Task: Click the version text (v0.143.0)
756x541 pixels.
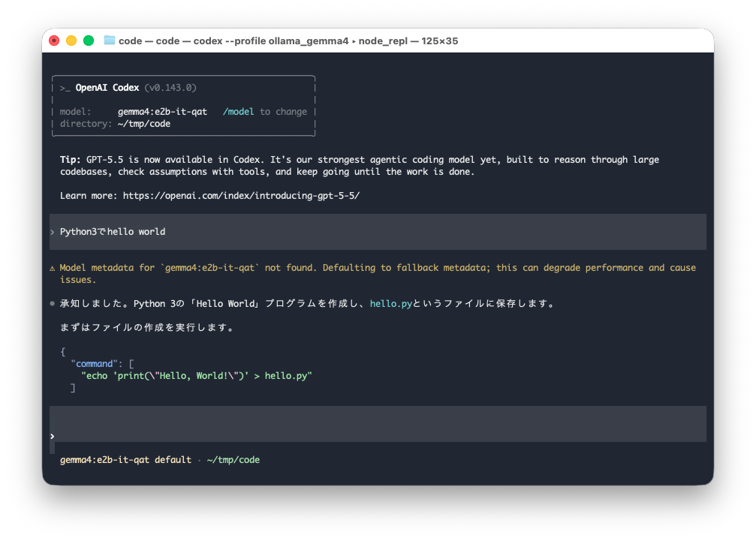Action: [170, 88]
